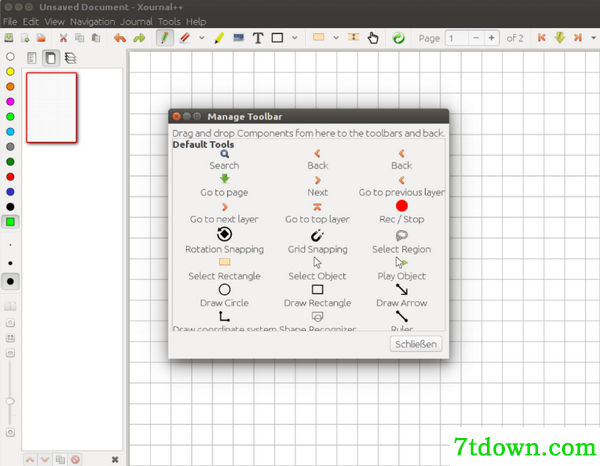Open the File menu

click(10, 22)
